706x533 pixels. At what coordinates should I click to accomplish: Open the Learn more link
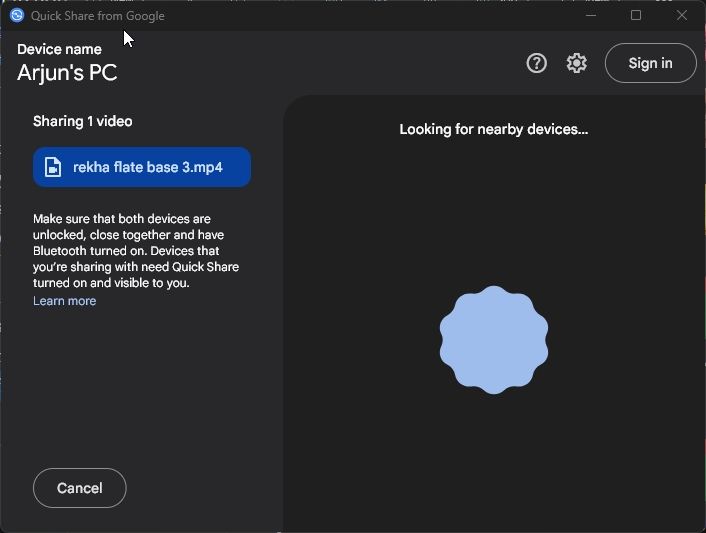(64, 301)
